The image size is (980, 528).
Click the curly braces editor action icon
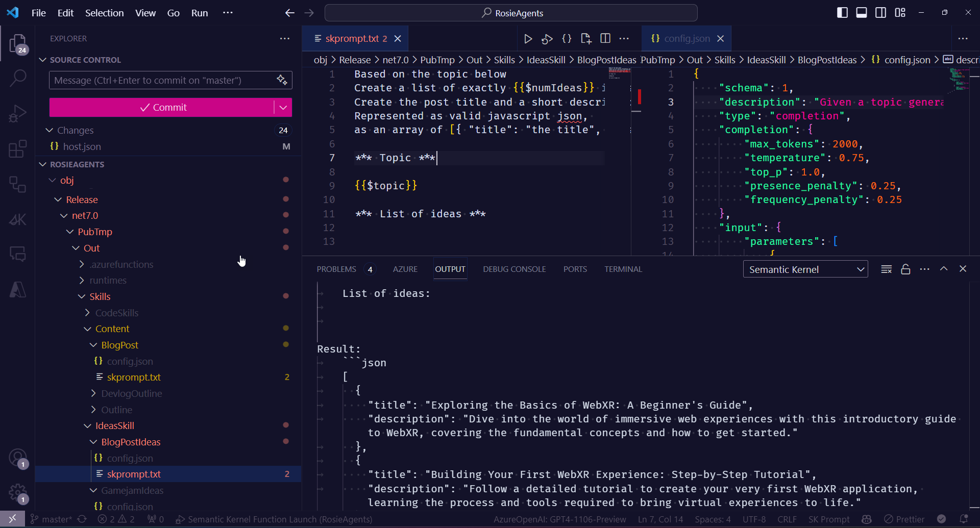click(x=567, y=39)
